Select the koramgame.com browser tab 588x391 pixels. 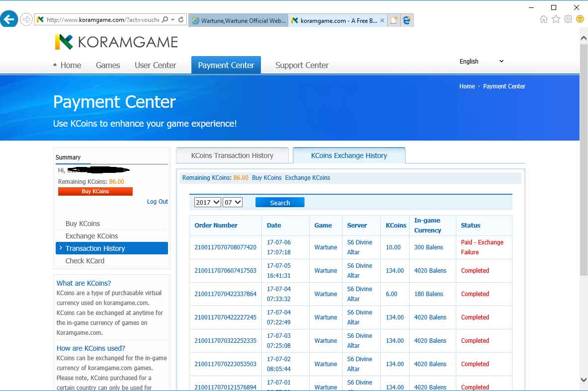click(338, 21)
